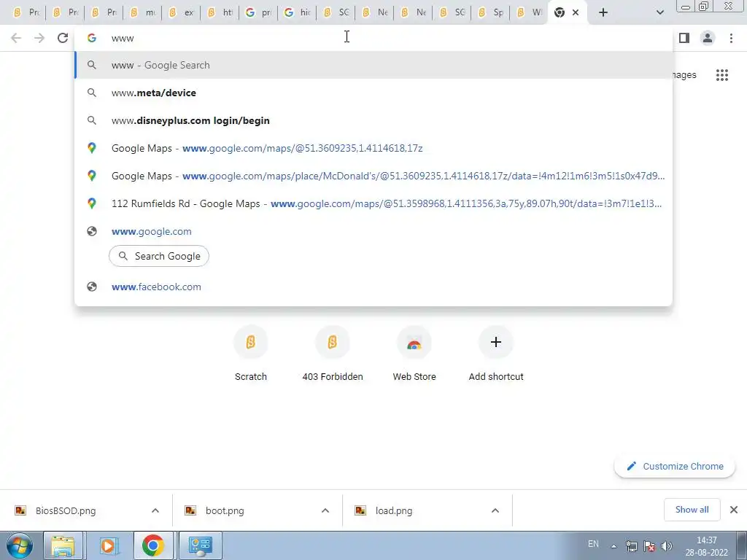Click the Action Center flag icon
Viewport: 747px width, 560px height.
point(649,546)
